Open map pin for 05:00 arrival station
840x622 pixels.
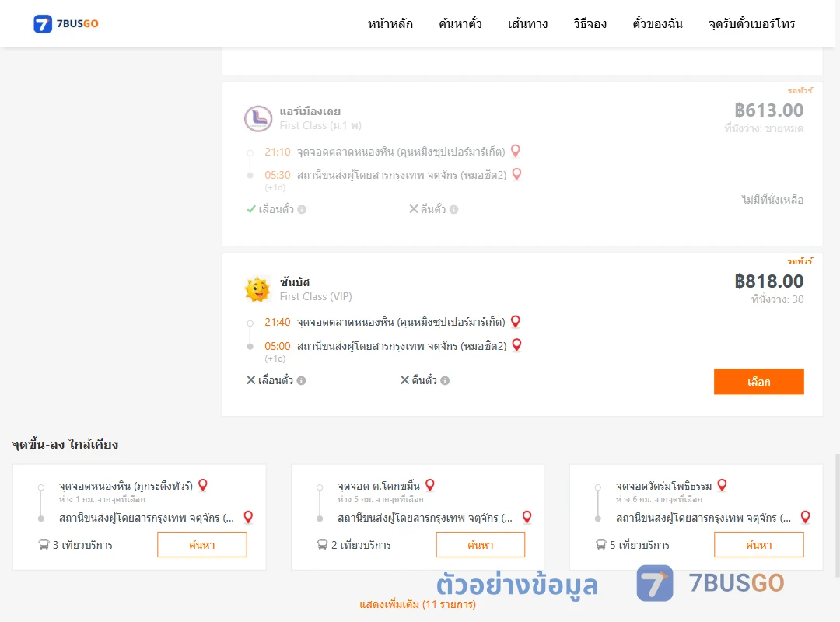(516, 345)
